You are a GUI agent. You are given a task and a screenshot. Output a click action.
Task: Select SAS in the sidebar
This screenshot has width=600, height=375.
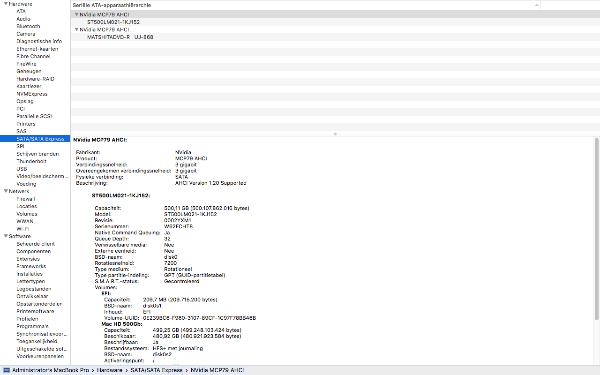(21, 131)
